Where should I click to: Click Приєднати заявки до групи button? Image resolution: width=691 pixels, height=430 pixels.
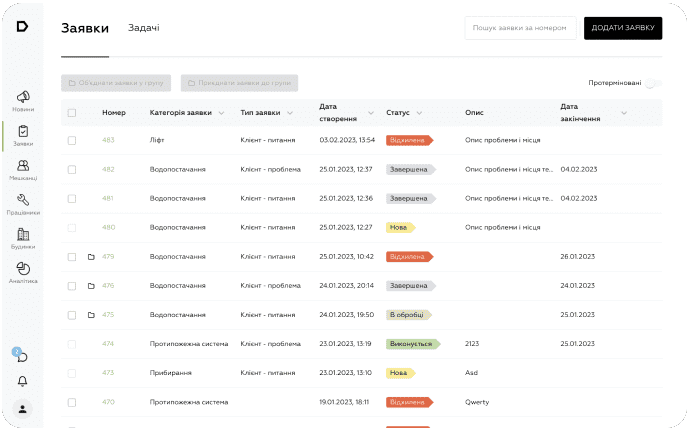(x=239, y=83)
